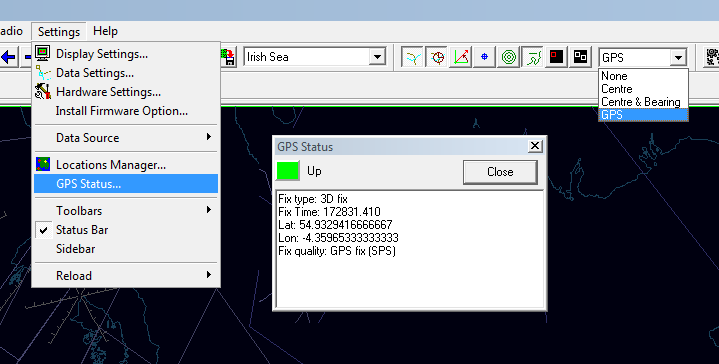Toggle the Sidebar menu entry

click(x=126, y=249)
